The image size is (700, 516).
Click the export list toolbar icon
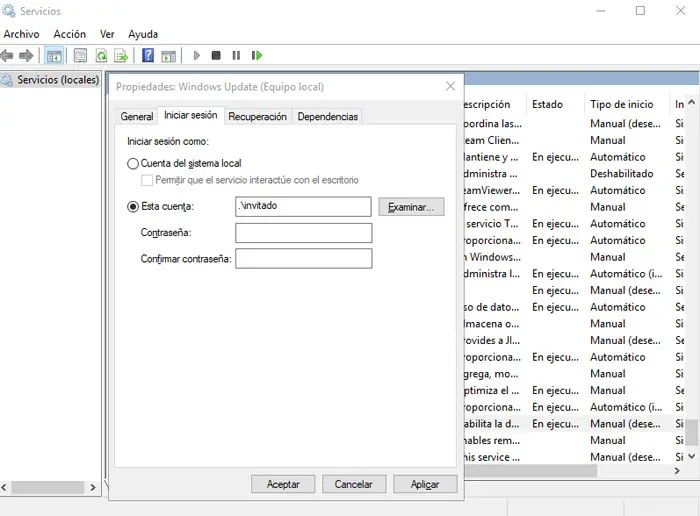(121, 56)
